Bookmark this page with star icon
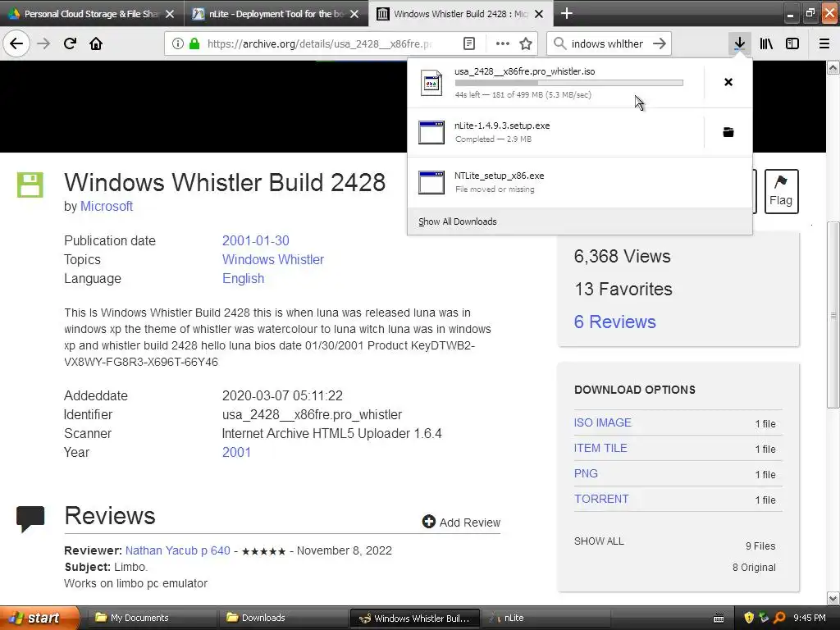Image resolution: width=840 pixels, height=630 pixels. click(x=526, y=43)
